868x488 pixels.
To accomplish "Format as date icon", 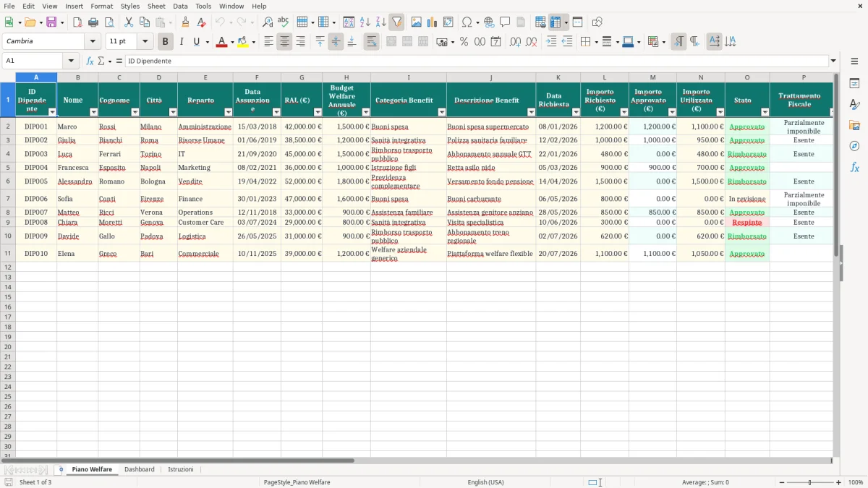I will 496,42.
